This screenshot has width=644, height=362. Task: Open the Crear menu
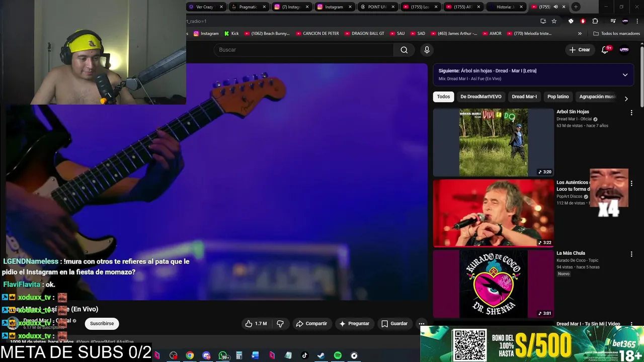point(580,50)
